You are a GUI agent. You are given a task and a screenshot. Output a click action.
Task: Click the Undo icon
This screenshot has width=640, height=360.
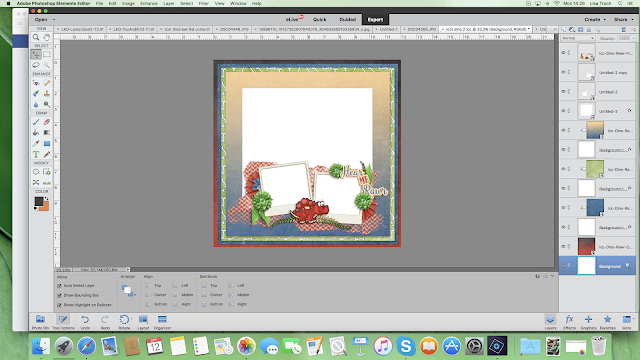[x=85, y=322]
